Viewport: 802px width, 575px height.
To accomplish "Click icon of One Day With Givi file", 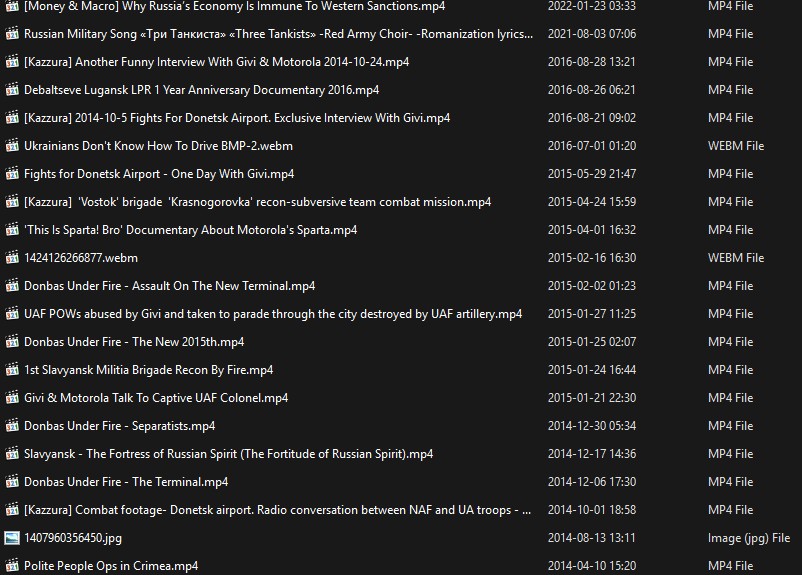I will click(12, 174).
